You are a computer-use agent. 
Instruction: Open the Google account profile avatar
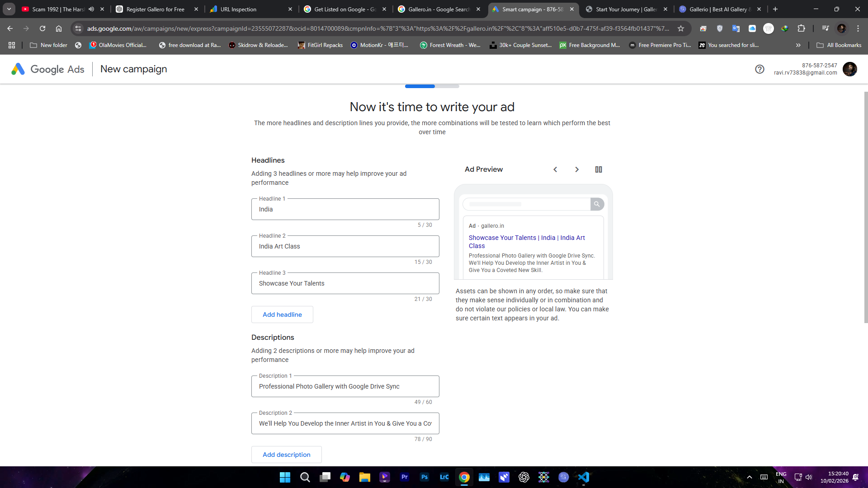[x=849, y=69]
